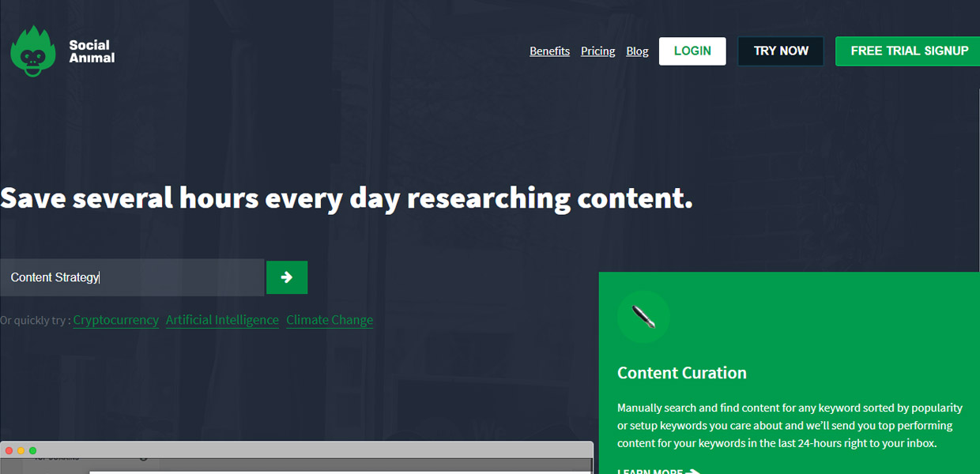Choose the Climate Change quick search
Screen dimensions: 980x474
click(330, 320)
